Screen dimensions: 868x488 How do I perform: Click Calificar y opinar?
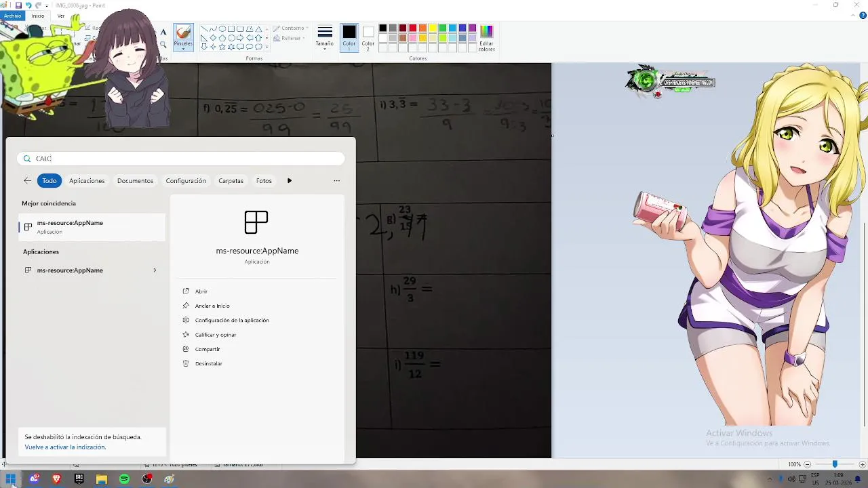[x=216, y=335]
